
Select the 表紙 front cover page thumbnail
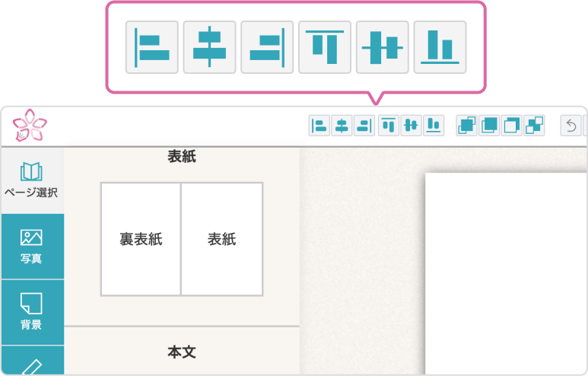221,239
